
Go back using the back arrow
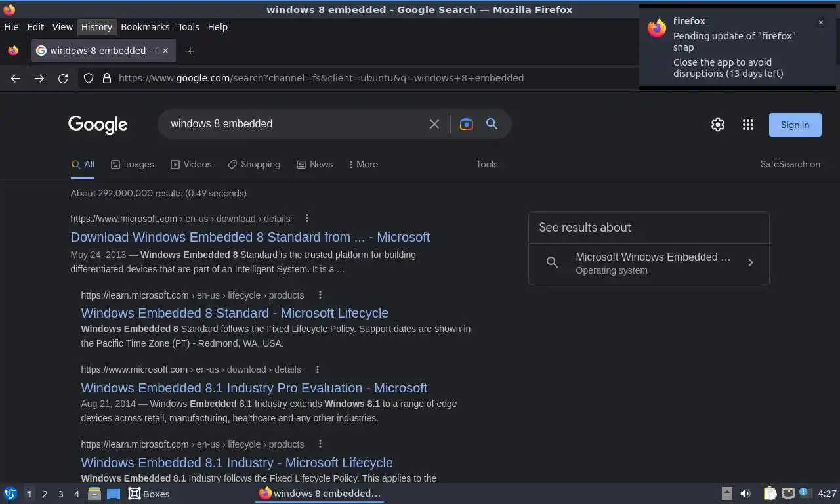(x=16, y=78)
